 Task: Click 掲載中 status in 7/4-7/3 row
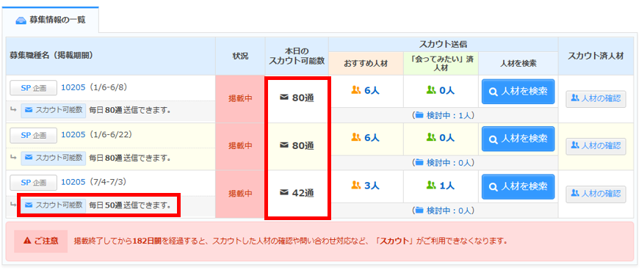(x=240, y=193)
